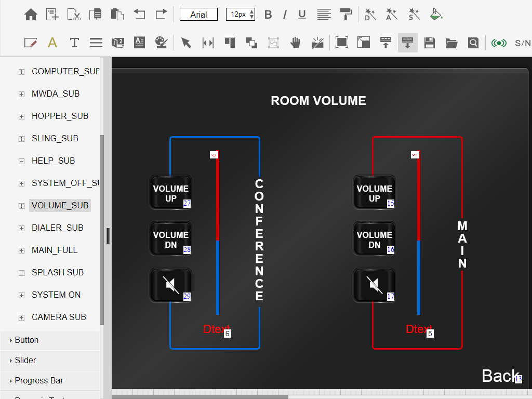Viewport: 532px width, 399px height.
Task: Toggle italic text formatting
Action: coord(285,14)
